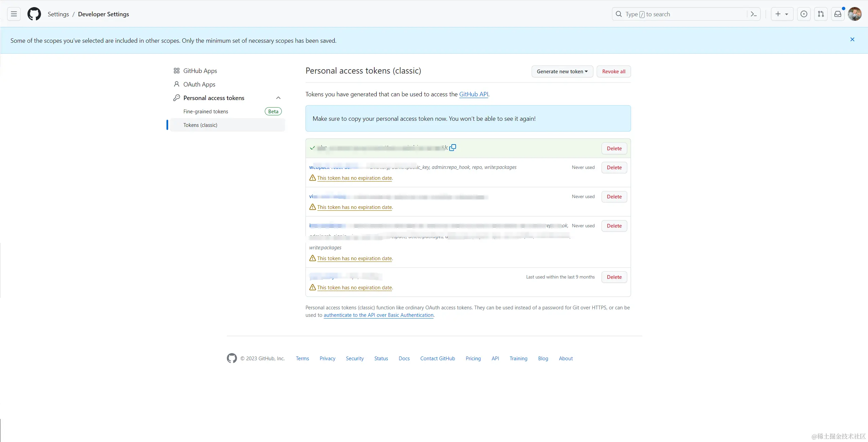Open notifications inbox icon
The height and width of the screenshot is (442, 868).
837,14
